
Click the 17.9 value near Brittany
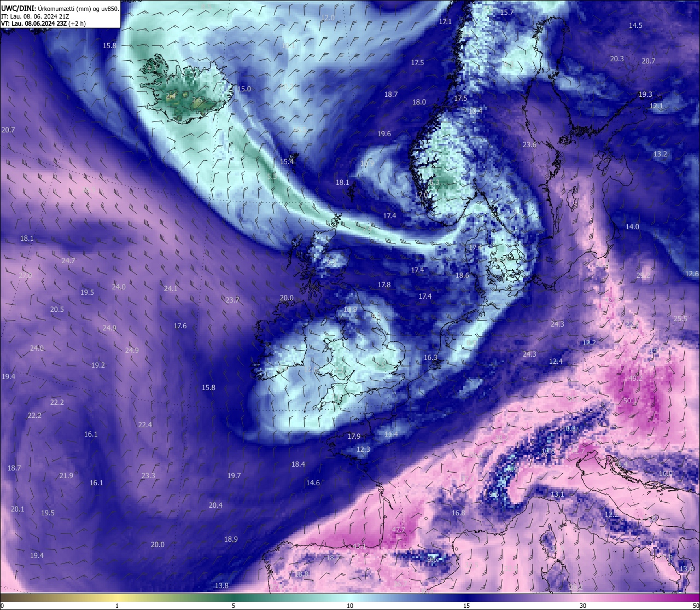tap(354, 436)
